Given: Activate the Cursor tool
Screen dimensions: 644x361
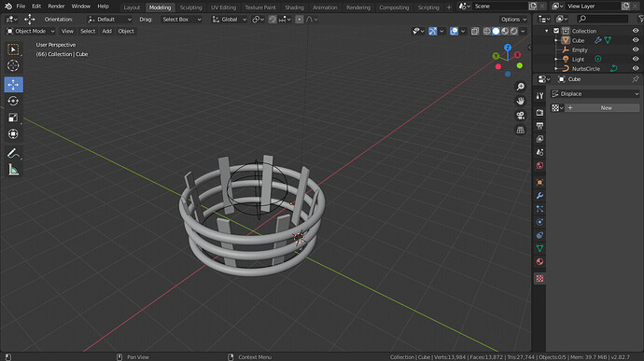Looking at the screenshot, I should coord(13,65).
